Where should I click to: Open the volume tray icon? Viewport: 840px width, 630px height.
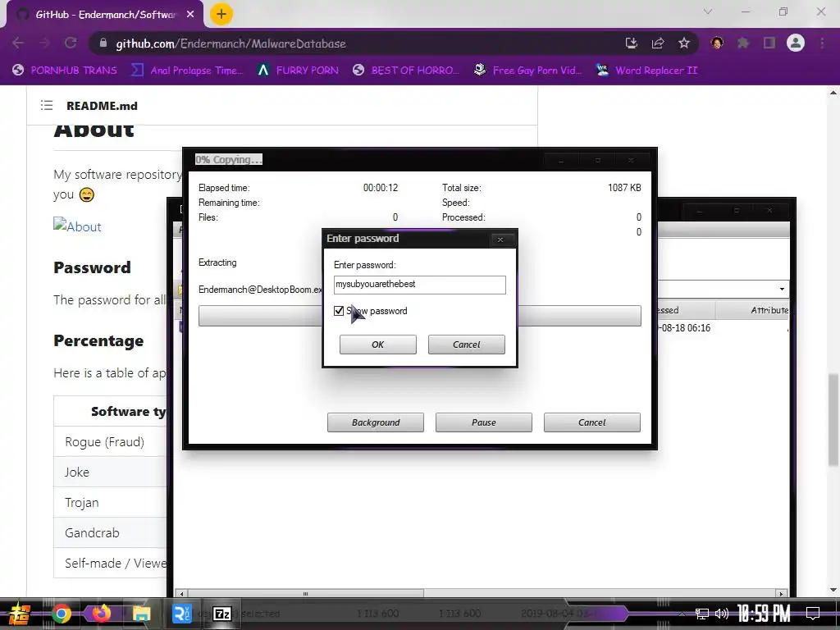tap(722, 614)
